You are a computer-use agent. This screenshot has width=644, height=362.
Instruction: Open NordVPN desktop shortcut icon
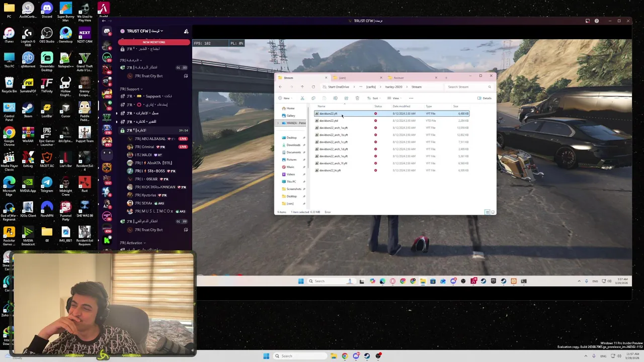tap(47, 209)
